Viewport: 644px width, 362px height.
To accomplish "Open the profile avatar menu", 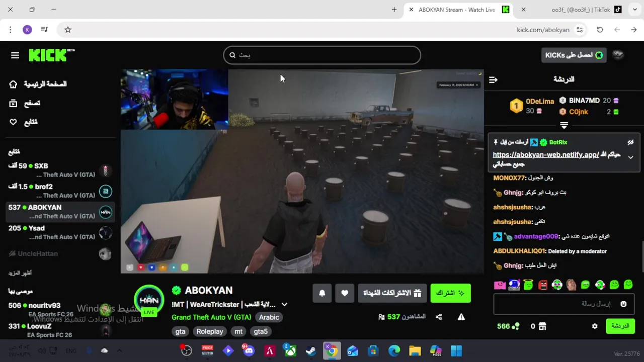I will coord(618,55).
